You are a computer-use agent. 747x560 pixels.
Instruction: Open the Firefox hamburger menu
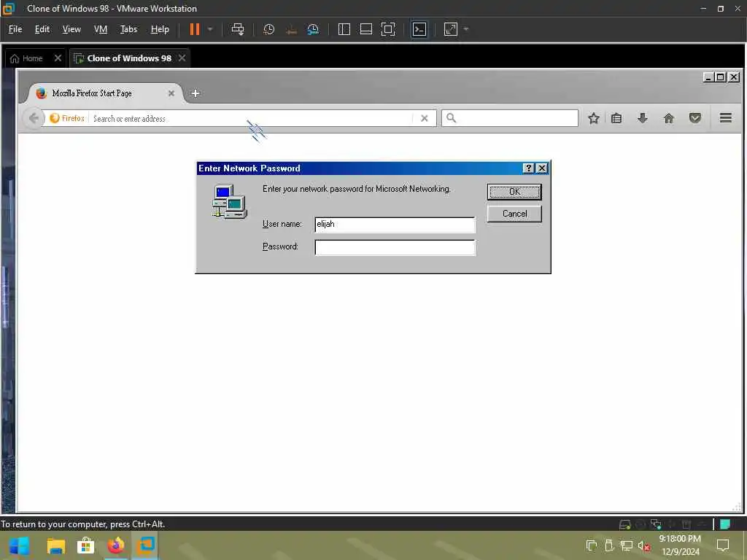[726, 117]
